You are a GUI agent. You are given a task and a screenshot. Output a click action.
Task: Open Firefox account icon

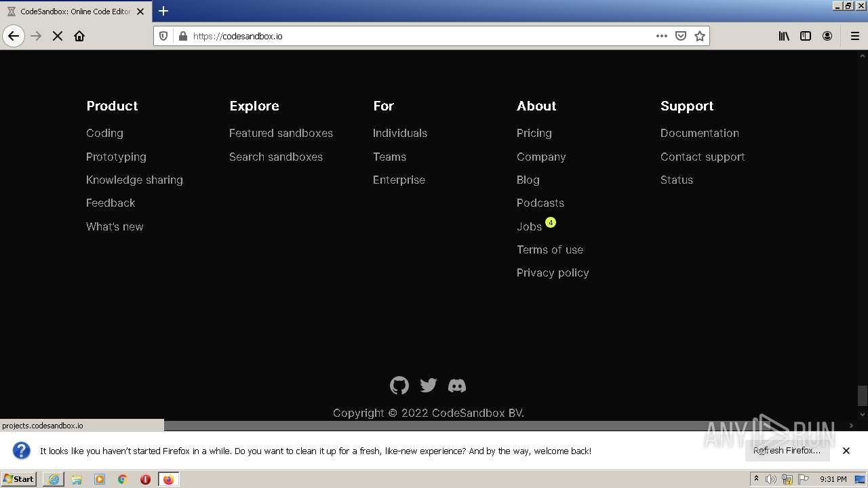tap(827, 36)
